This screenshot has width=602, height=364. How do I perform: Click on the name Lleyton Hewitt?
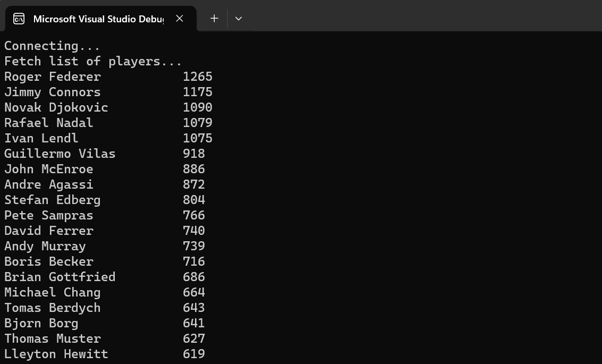click(56, 354)
